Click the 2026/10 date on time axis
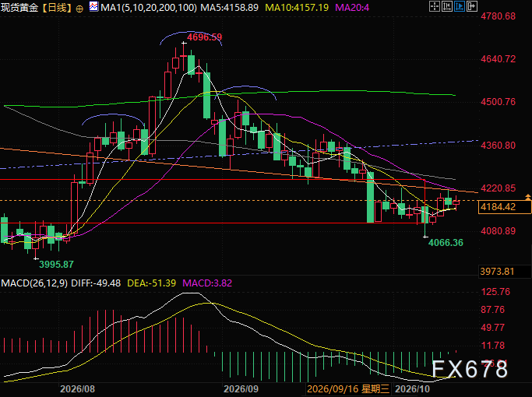This screenshot has height=397, width=532. (x=413, y=389)
